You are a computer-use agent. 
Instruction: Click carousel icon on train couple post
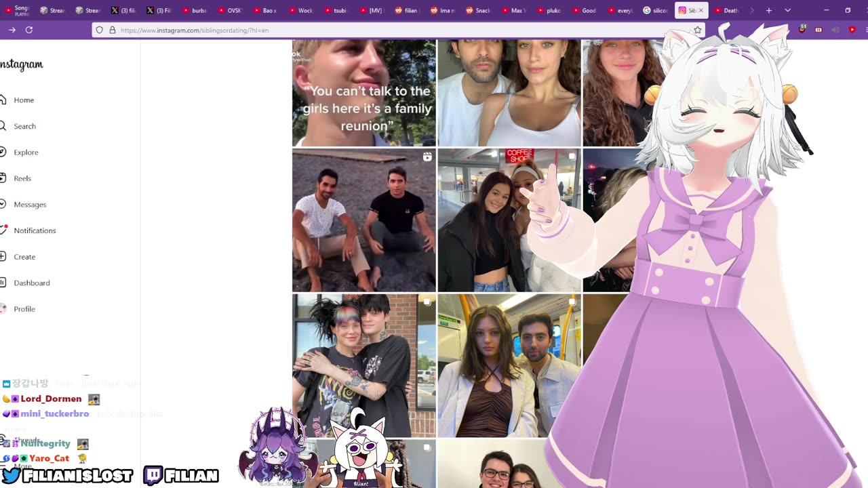(572, 302)
